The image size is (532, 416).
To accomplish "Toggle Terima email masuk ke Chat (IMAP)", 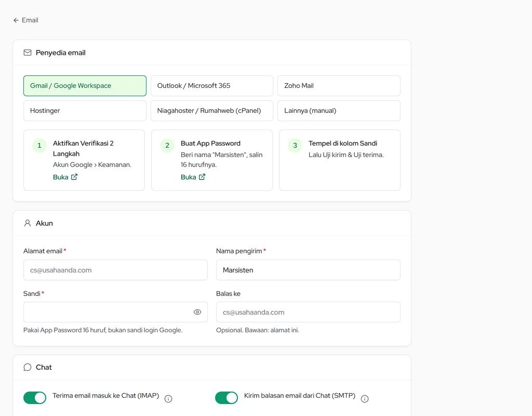I will pos(35,398).
